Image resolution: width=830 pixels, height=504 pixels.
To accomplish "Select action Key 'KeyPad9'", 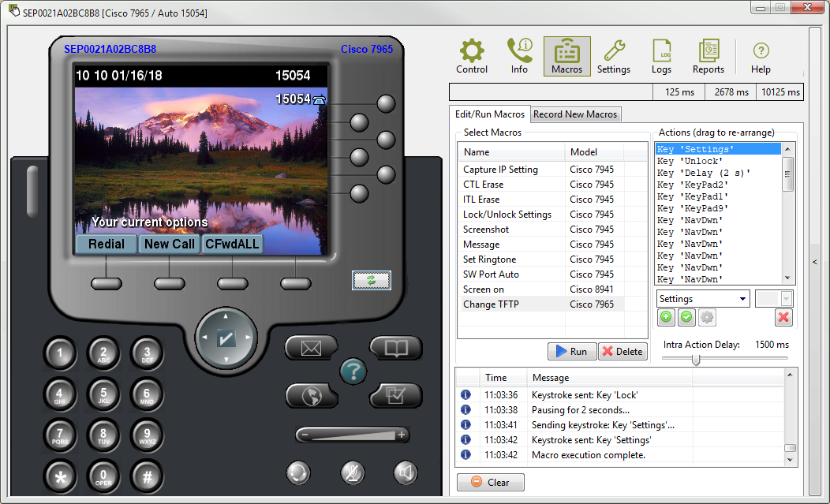I will point(718,208).
